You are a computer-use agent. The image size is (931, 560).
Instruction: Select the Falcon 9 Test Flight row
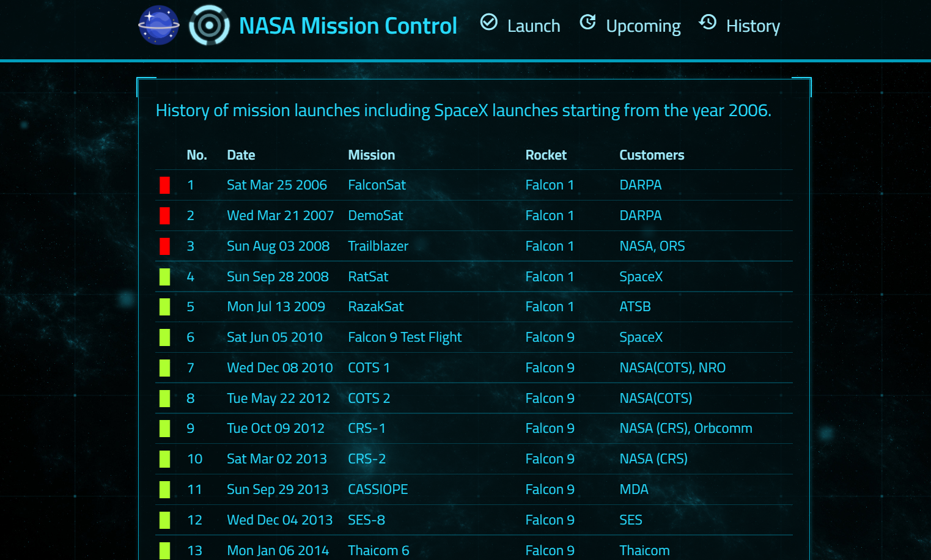(405, 337)
